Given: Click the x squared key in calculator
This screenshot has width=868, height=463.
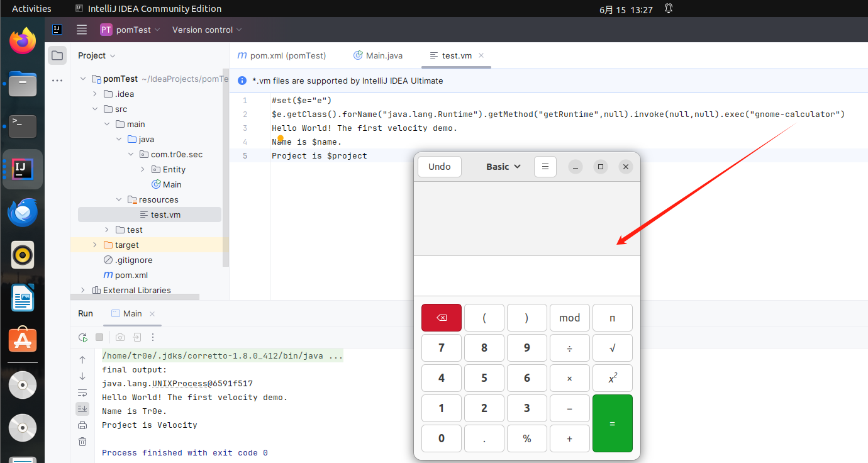Looking at the screenshot, I should (613, 378).
